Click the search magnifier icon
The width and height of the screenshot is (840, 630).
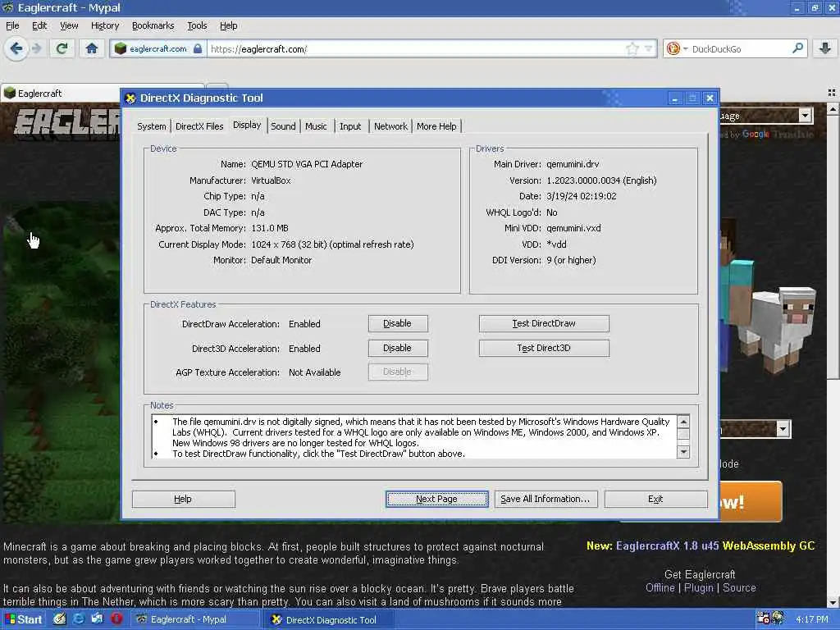pos(797,48)
